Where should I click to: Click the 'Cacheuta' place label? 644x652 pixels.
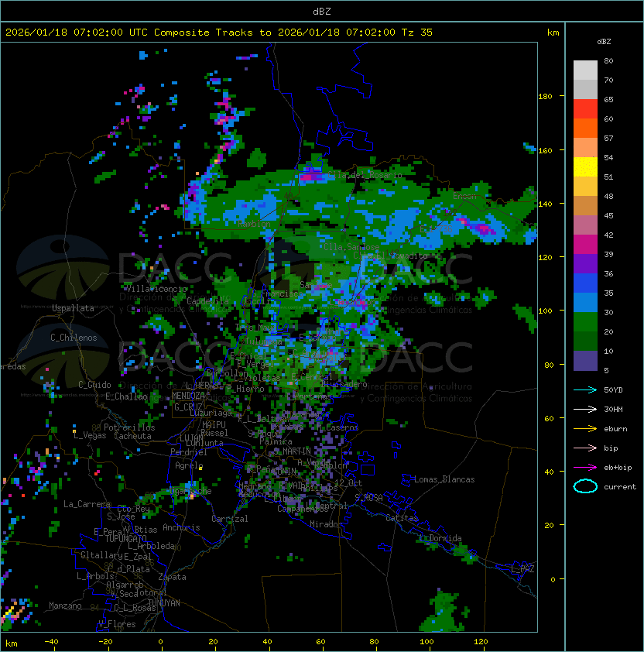coord(132,436)
